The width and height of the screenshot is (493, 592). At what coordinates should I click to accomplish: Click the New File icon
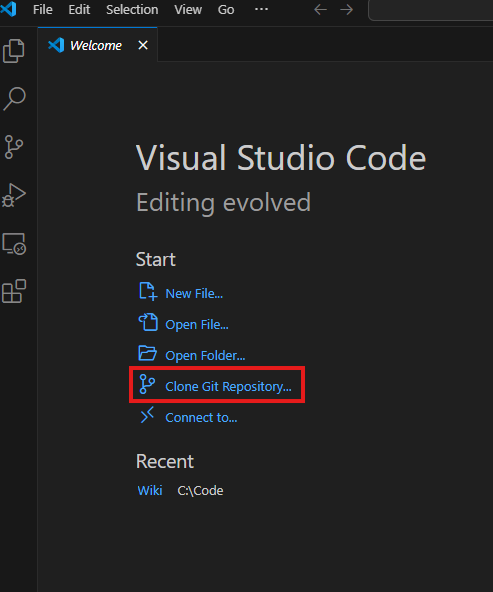click(148, 291)
